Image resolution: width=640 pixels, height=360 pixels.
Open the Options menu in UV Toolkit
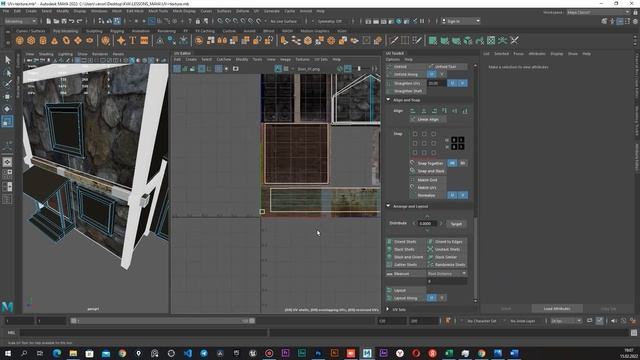coord(393,60)
